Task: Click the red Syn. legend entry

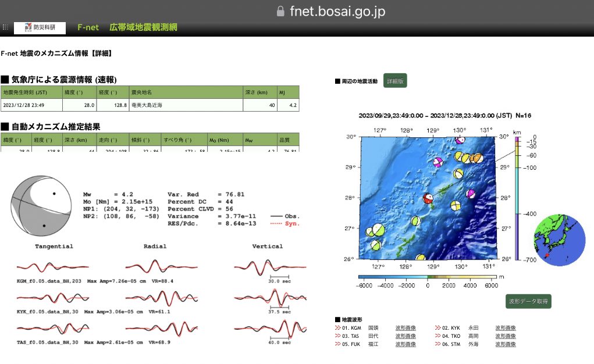Action: tap(285, 223)
